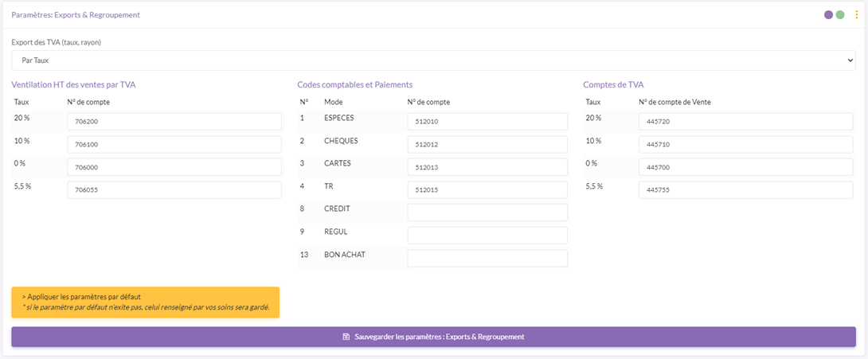Edit the CARTES account number field

[487, 167]
